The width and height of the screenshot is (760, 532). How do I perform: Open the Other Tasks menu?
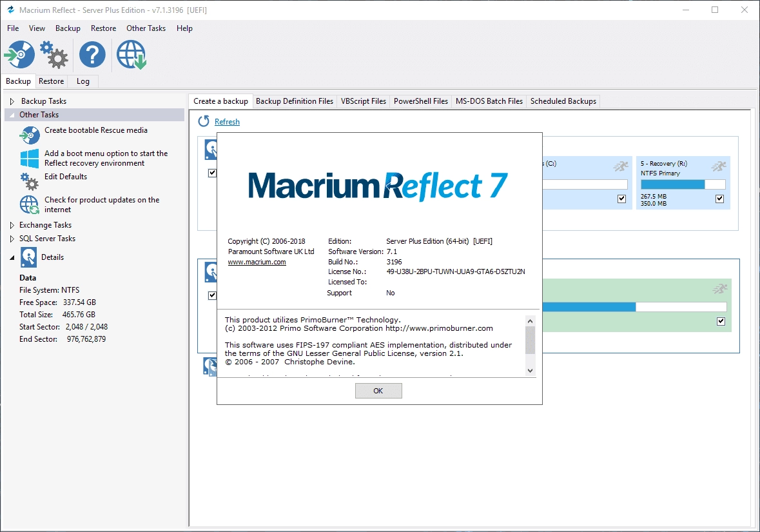coord(146,28)
